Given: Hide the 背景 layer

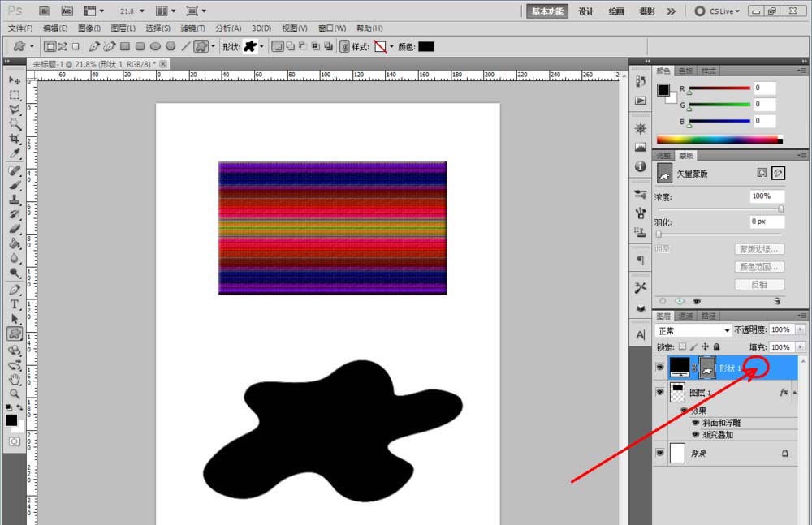Looking at the screenshot, I should [x=659, y=453].
